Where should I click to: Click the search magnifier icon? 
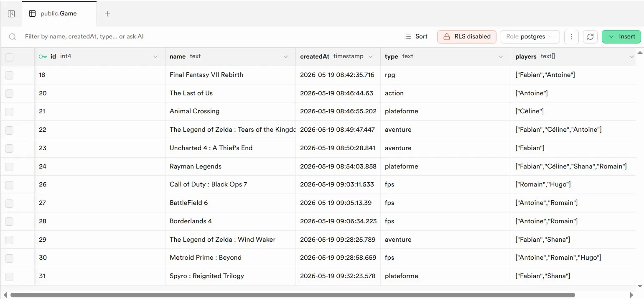[x=13, y=37]
